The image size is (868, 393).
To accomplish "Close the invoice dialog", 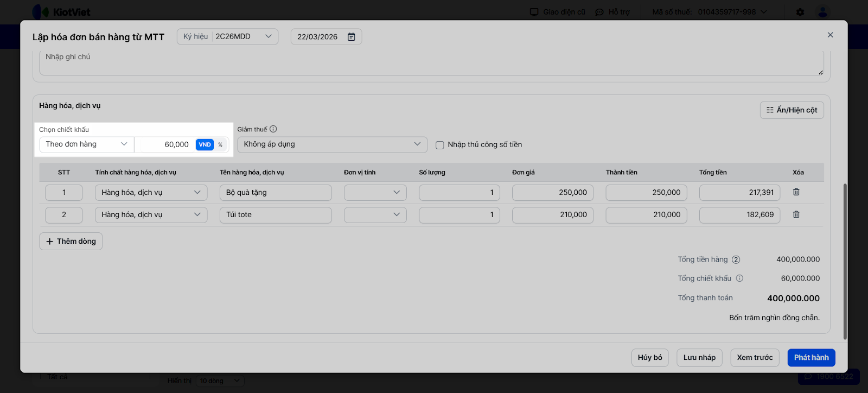I will click(x=830, y=35).
